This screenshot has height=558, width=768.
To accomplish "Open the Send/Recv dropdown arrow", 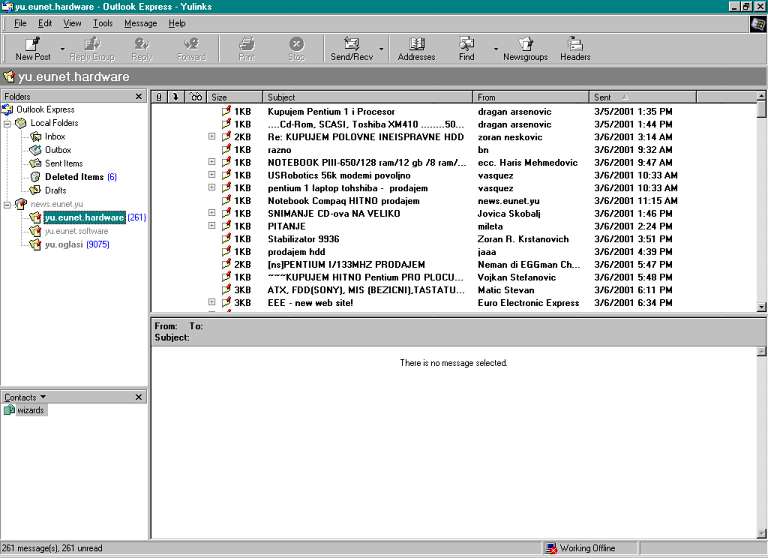I will pyautogui.click(x=381, y=48).
